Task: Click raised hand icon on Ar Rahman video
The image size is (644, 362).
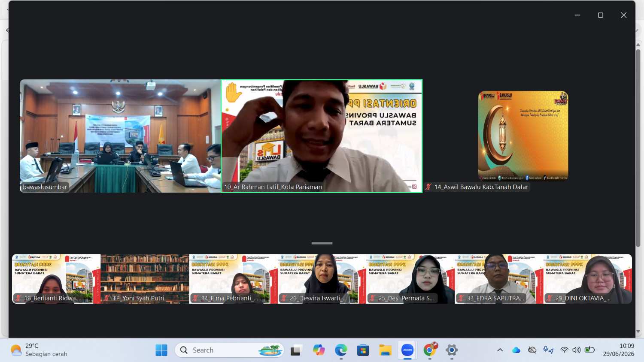Action: pyautogui.click(x=234, y=92)
